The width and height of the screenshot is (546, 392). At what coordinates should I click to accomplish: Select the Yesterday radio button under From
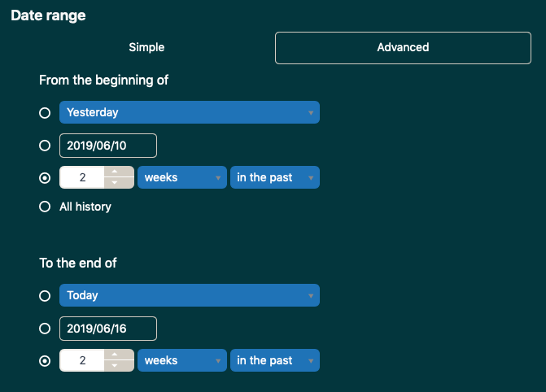pyautogui.click(x=45, y=112)
